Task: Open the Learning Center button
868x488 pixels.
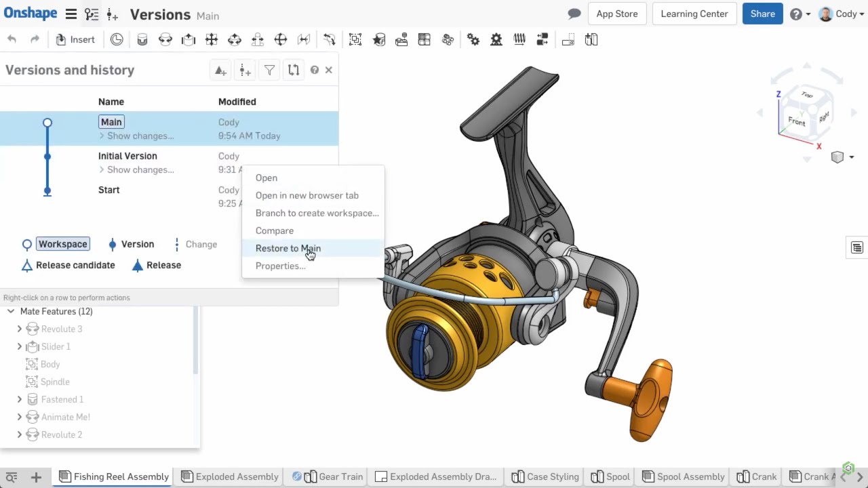Action: point(694,14)
